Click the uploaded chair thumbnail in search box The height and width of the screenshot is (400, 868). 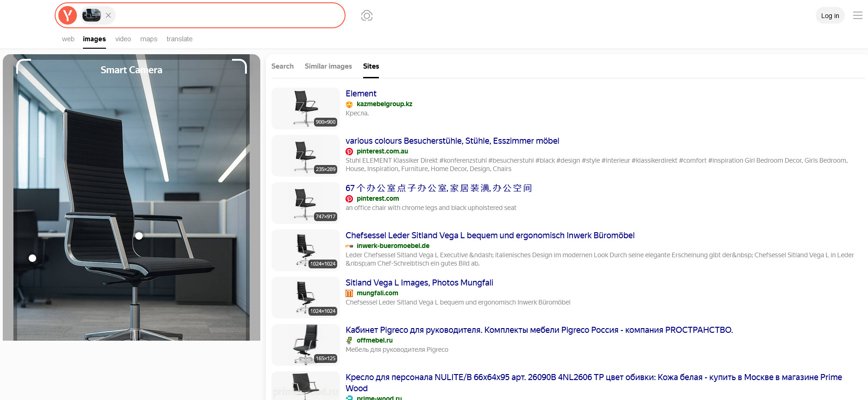click(91, 15)
